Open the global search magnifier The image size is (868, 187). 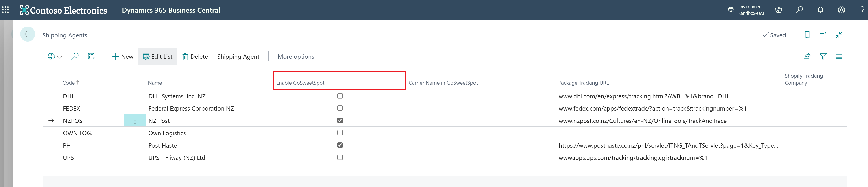tap(799, 10)
